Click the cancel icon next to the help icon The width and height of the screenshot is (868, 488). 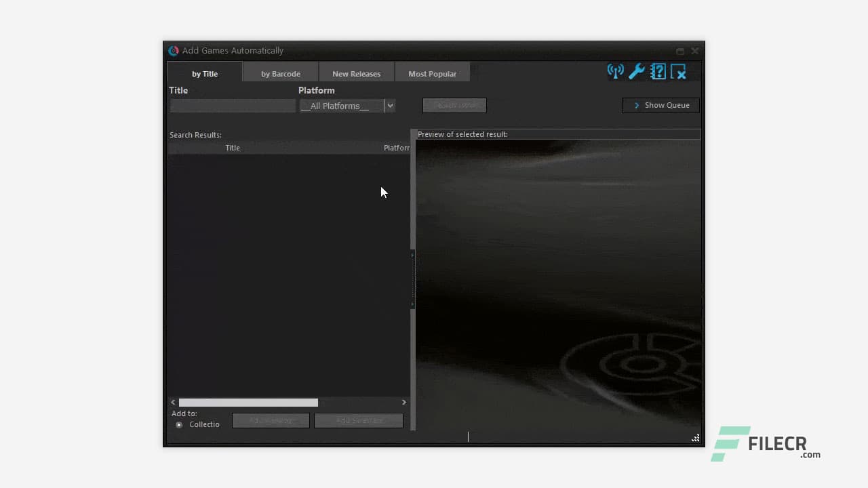(x=679, y=71)
